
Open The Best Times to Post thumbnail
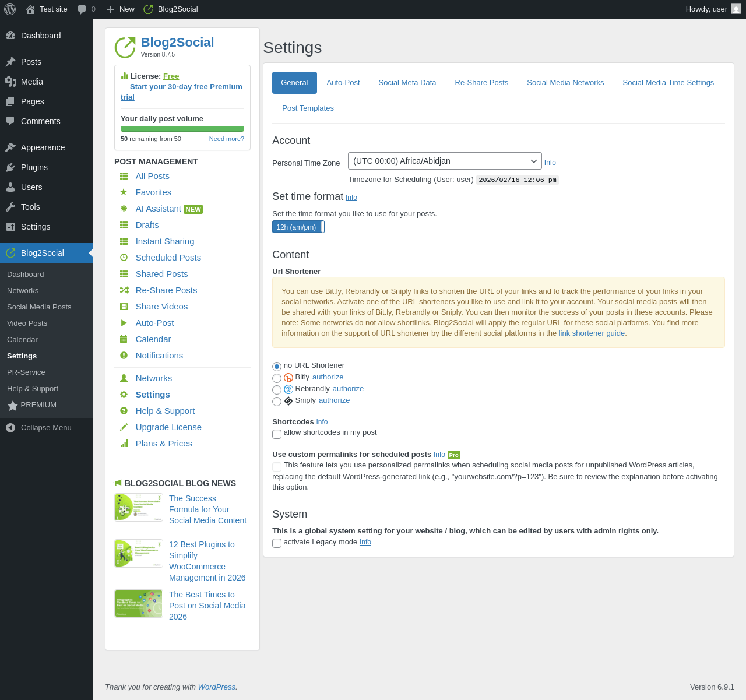(139, 603)
